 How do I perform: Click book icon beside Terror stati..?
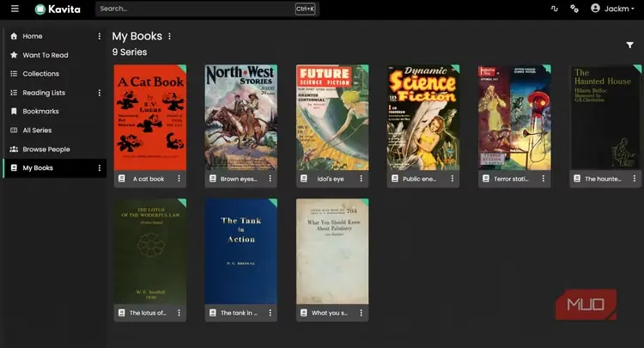pos(486,179)
